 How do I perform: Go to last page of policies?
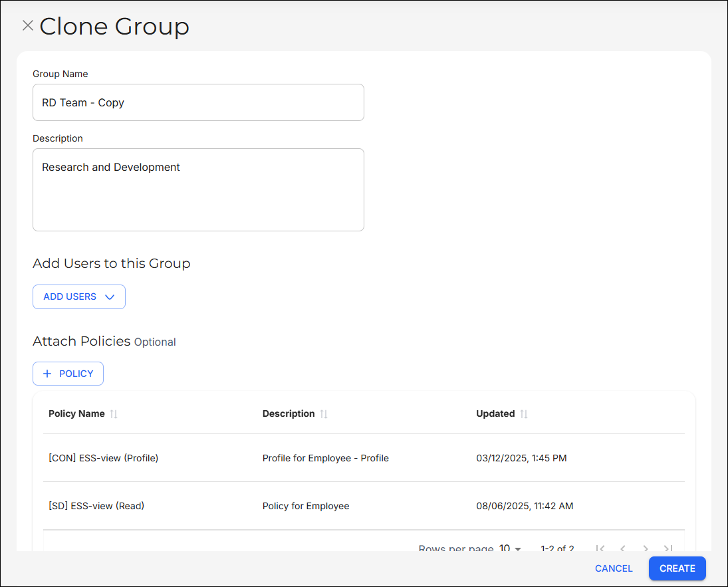click(668, 548)
